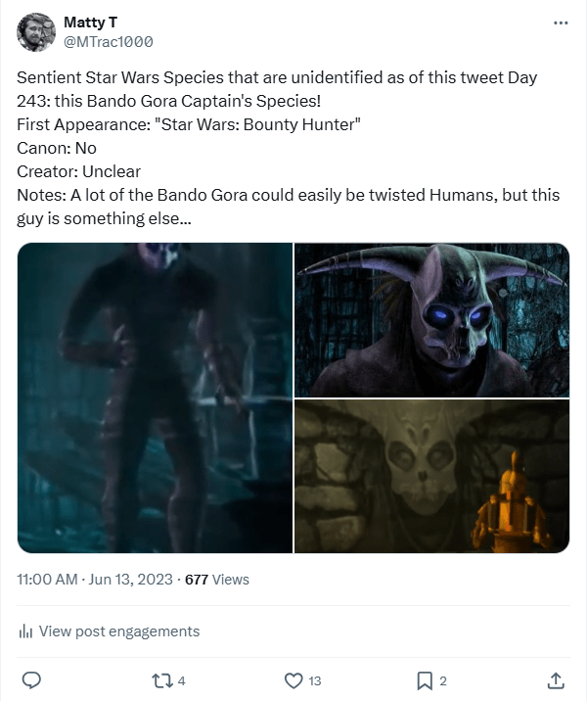The width and height of the screenshot is (588, 701).
Task: Click the repost count of 4
Action: 181,680
